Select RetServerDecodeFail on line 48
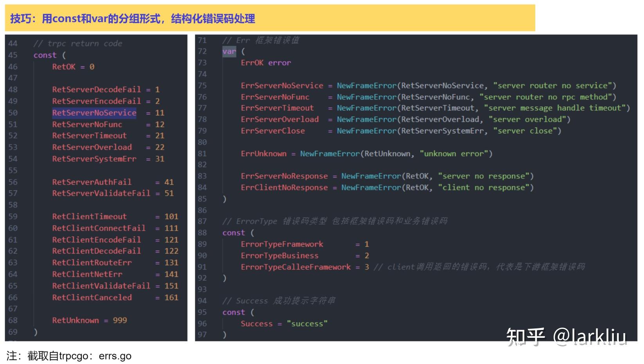Viewport: 644px width, 364px height. [96, 90]
